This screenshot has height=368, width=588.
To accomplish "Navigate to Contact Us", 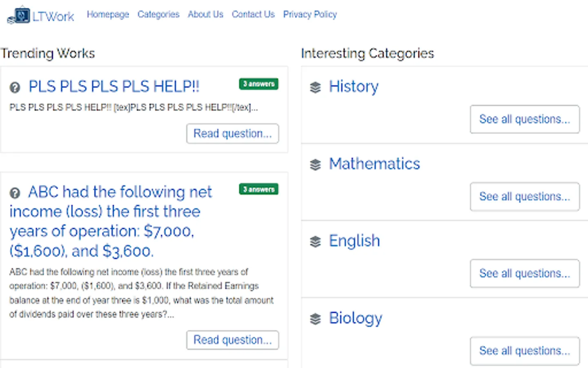I will pos(253,15).
